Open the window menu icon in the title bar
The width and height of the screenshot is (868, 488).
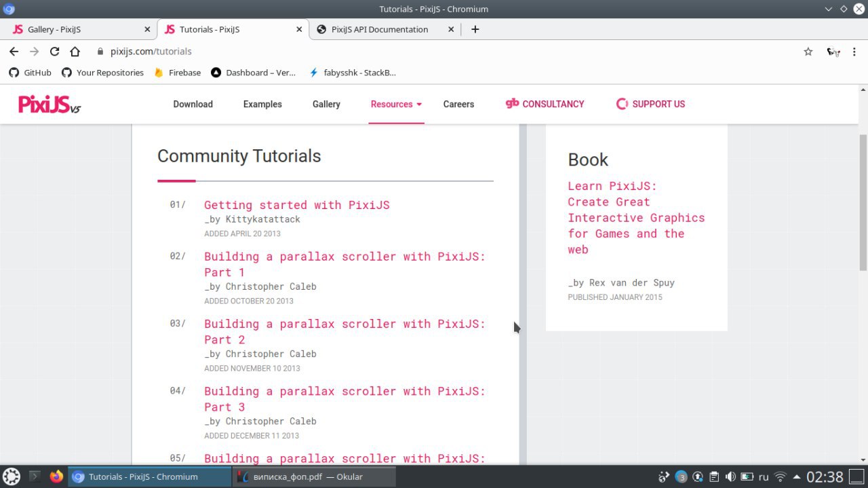[9, 9]
